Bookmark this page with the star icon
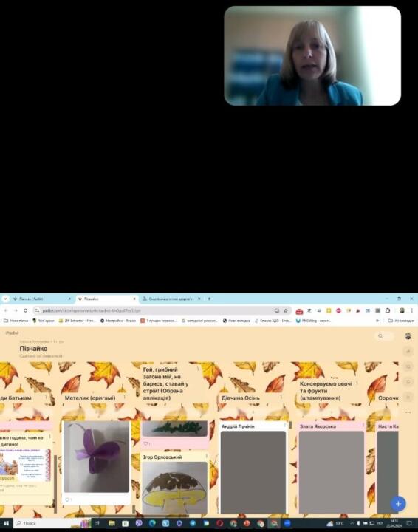Image resolution: width=418 pixels, height=532 pixels. point(286,310)
